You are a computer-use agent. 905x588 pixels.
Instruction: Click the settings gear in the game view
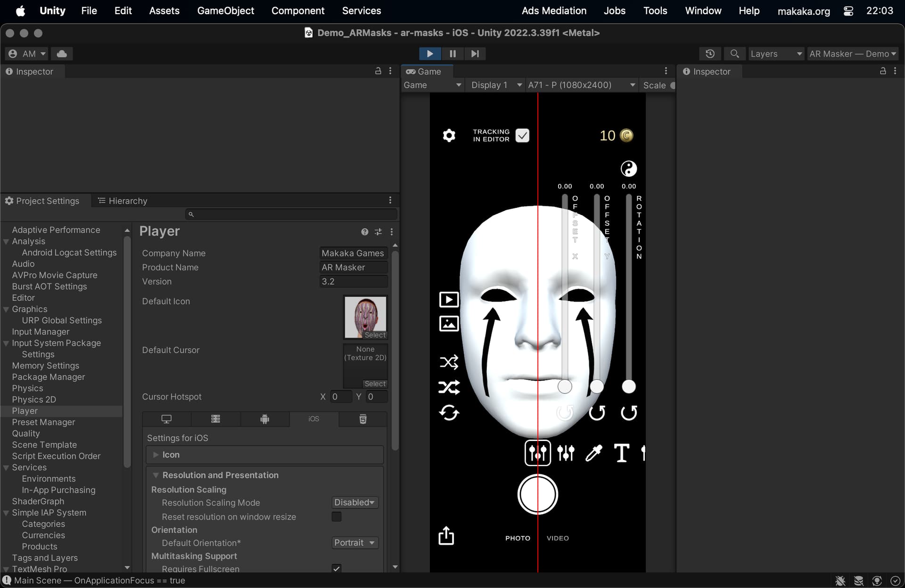pyautogui.click(x=449, y=136)
